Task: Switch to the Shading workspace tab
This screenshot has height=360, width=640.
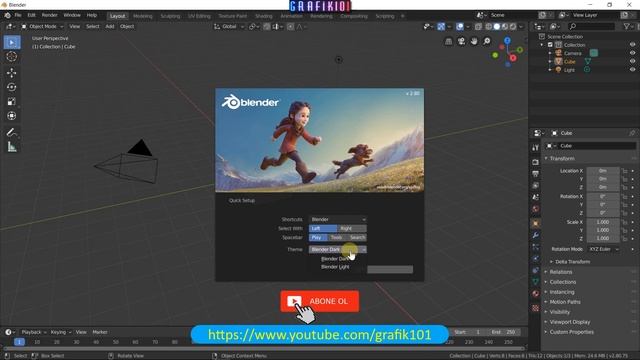Action: point(264,16)
